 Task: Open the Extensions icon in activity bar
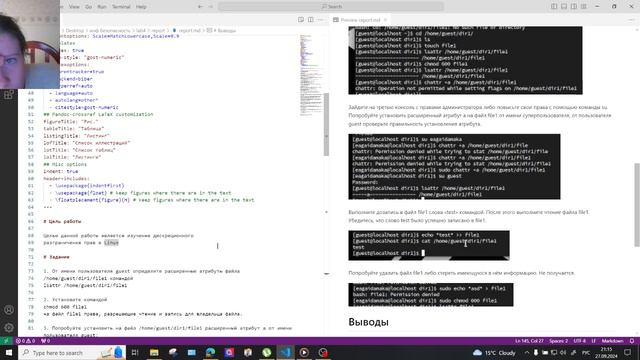point(9,95)
